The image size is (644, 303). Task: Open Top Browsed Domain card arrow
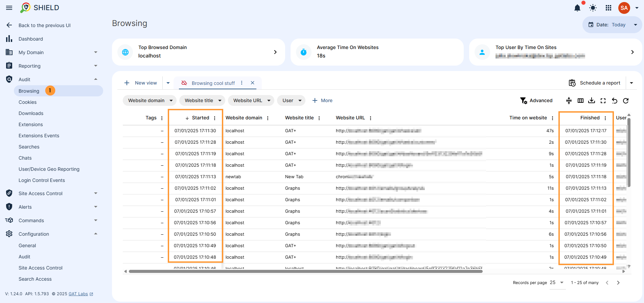275,52
